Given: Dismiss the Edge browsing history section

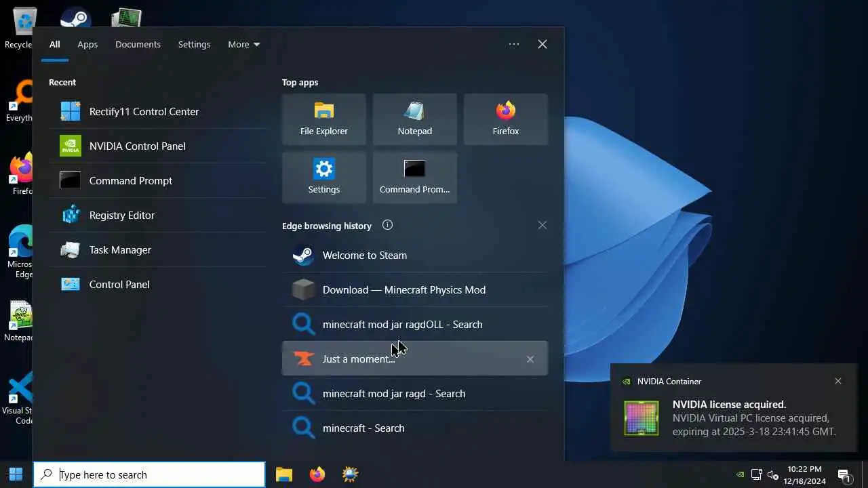Looking at the screenshot, I should (x=542, y=225).
